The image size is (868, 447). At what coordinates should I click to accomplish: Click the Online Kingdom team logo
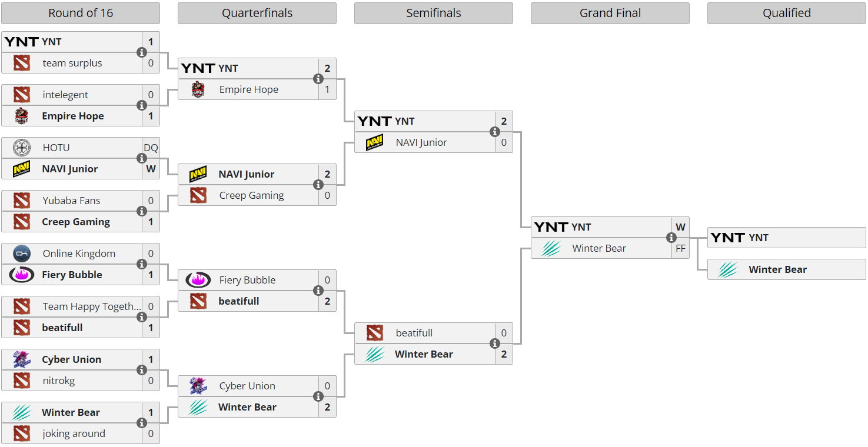pyautogui.click(x=22, y=253)
